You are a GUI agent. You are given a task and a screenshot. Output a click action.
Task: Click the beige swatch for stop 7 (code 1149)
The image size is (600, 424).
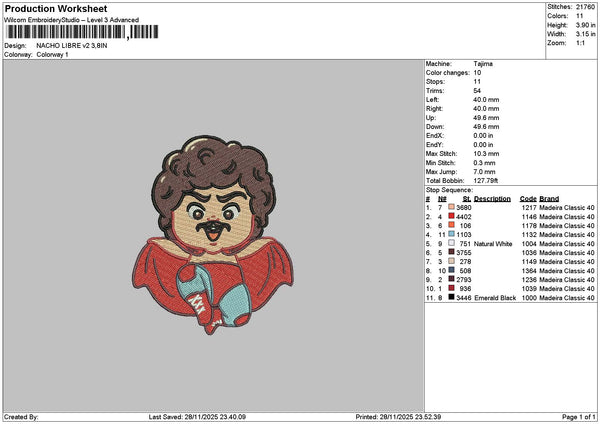coord(452,261)
